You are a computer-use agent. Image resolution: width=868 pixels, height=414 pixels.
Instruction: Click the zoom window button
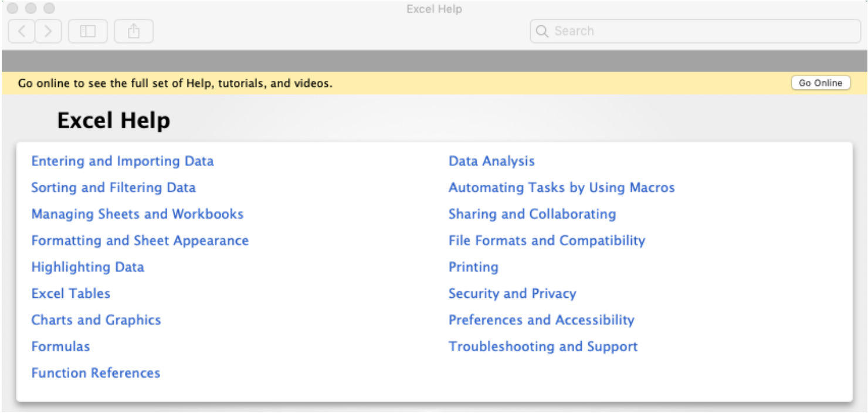click(x=49, y=8)
